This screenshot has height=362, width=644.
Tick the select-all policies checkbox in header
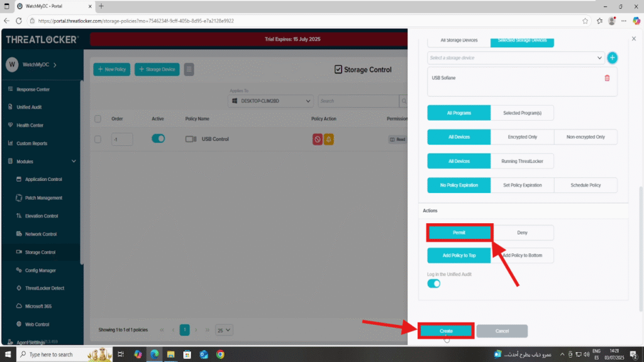click(x=97, y=119)
